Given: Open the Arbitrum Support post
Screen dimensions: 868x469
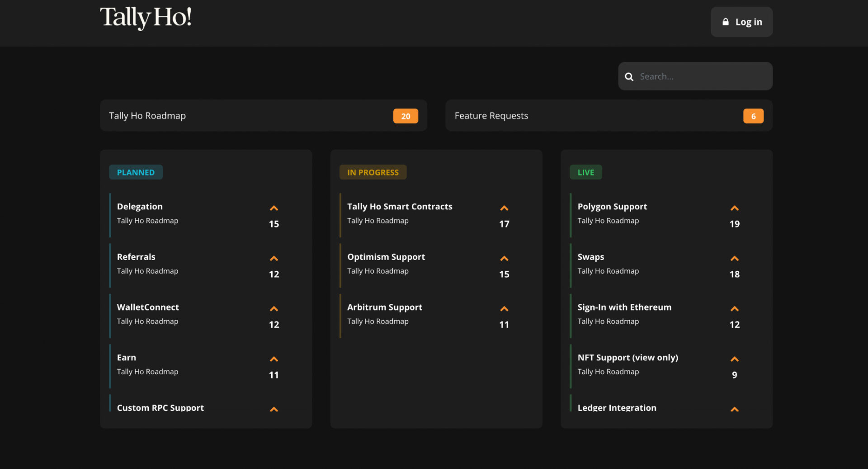Looking at the screenshot, I should pos(385,307).
